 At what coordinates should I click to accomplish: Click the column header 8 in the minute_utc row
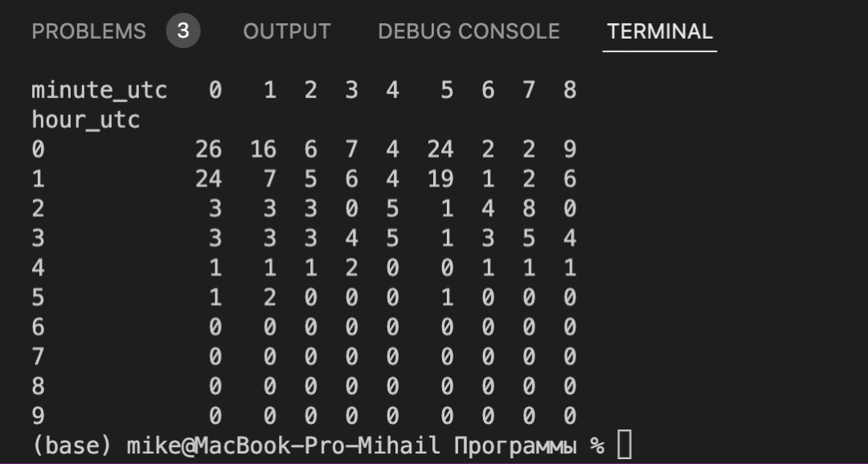(x=570, y=90)
